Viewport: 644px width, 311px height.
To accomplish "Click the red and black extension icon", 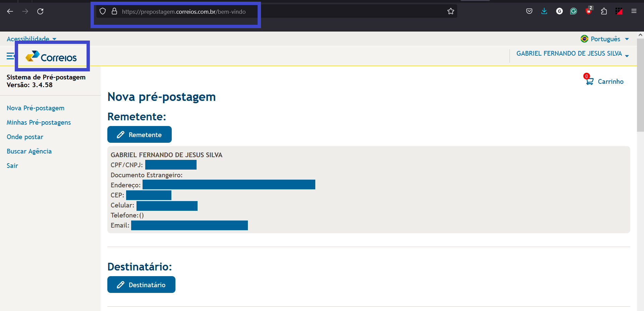I will click(x=619, y=11).
